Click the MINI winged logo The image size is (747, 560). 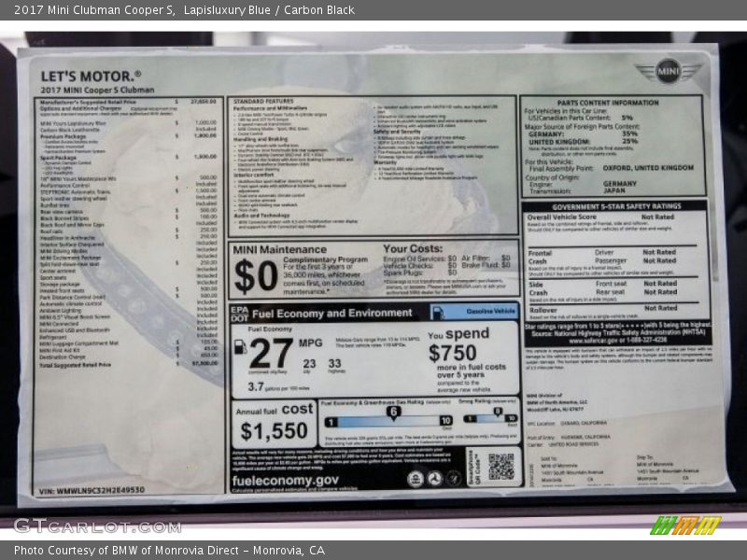[x=668, y=72]
